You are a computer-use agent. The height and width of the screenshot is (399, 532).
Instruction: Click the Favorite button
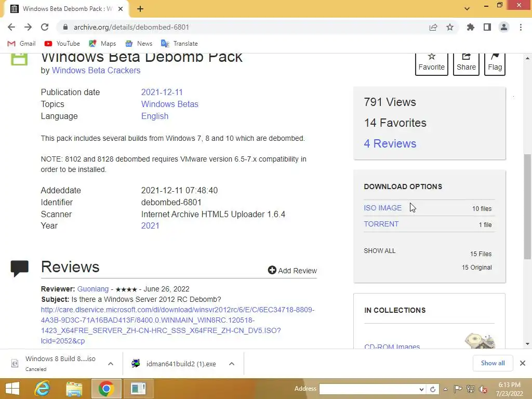tap(432, 64)
